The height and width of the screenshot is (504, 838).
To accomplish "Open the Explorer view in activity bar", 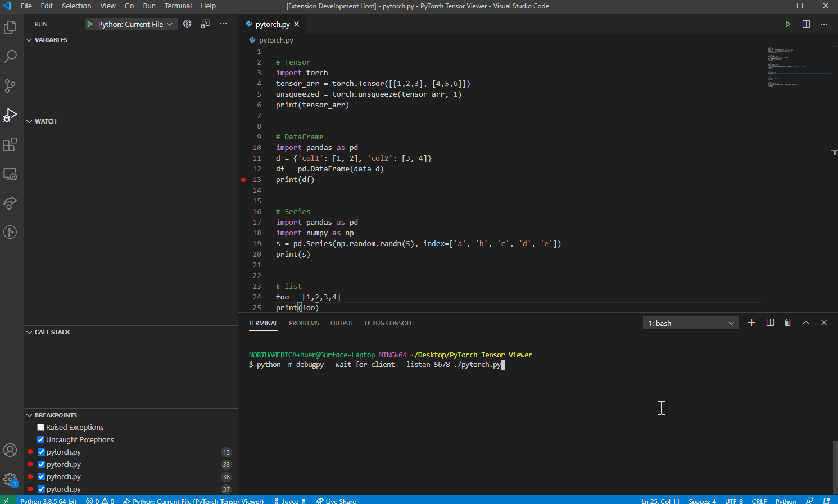I will coord(10,27).
